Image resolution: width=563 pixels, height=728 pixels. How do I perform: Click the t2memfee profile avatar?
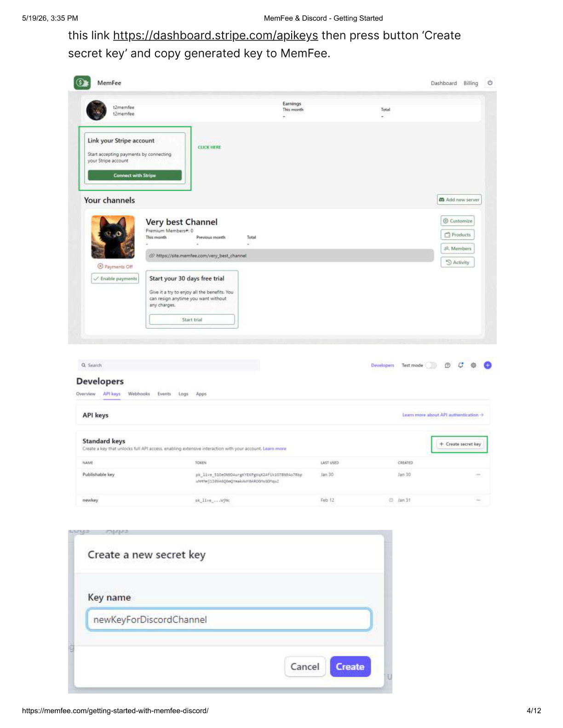click(97, 110)
